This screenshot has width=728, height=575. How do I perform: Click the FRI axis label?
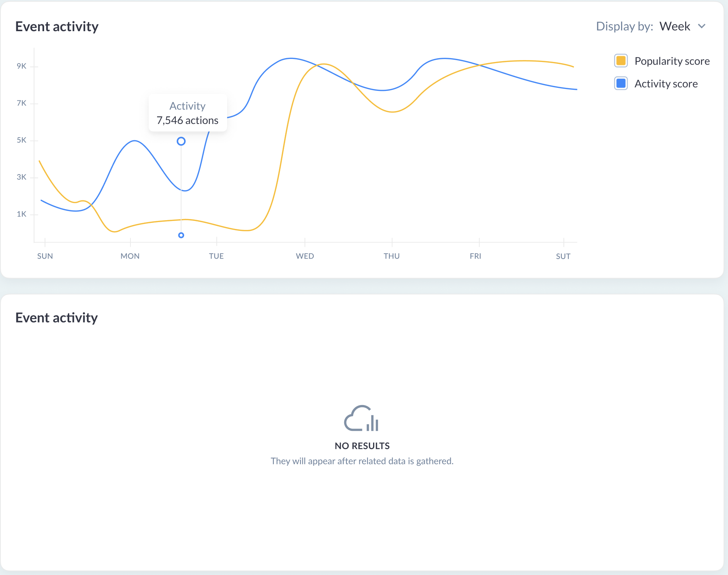pyautogui.click(x=475, y=256)
